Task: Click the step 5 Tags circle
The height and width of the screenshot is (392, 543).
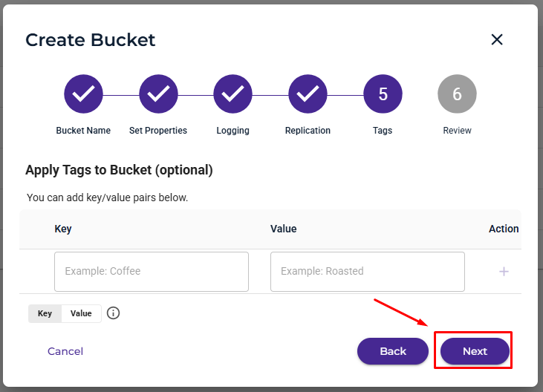Action: point(383,94)
